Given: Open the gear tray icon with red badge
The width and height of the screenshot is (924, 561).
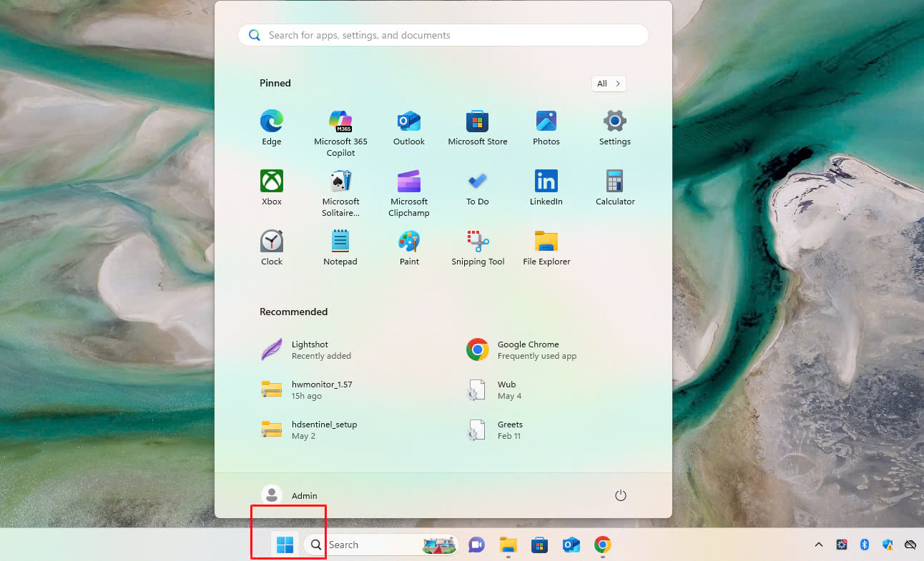Looking at the screenshot, I should (x=842, y=545).
